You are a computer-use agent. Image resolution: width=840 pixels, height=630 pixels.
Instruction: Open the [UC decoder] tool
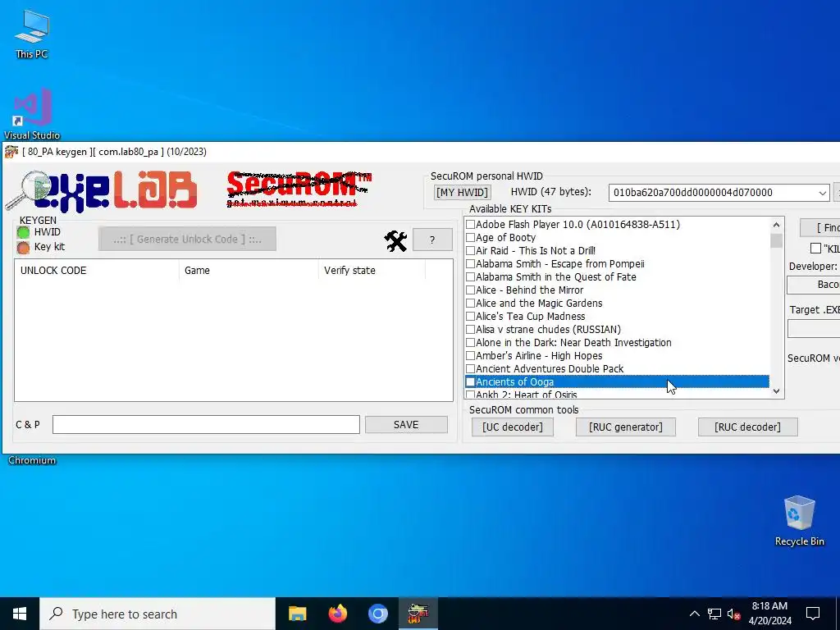click(x=513, y=427)
